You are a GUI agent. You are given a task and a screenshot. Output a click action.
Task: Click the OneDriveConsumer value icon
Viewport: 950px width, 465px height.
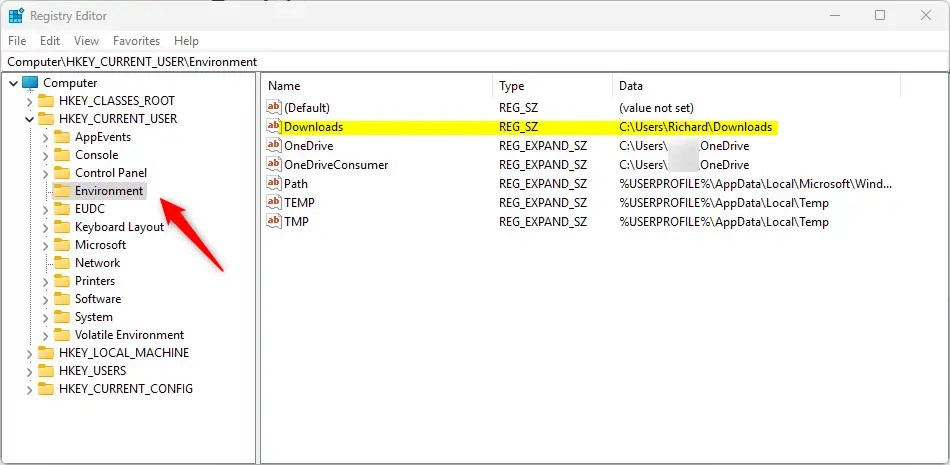click(274, 165)
